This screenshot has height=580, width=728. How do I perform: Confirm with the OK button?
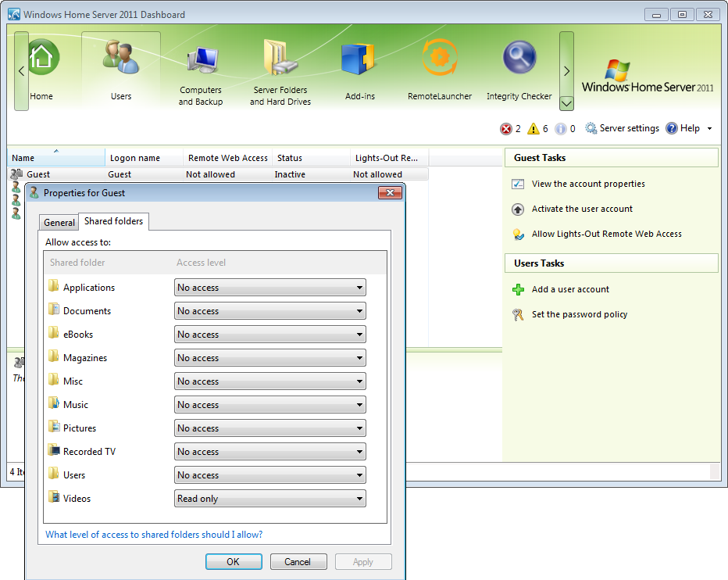(x=234, y=562)
